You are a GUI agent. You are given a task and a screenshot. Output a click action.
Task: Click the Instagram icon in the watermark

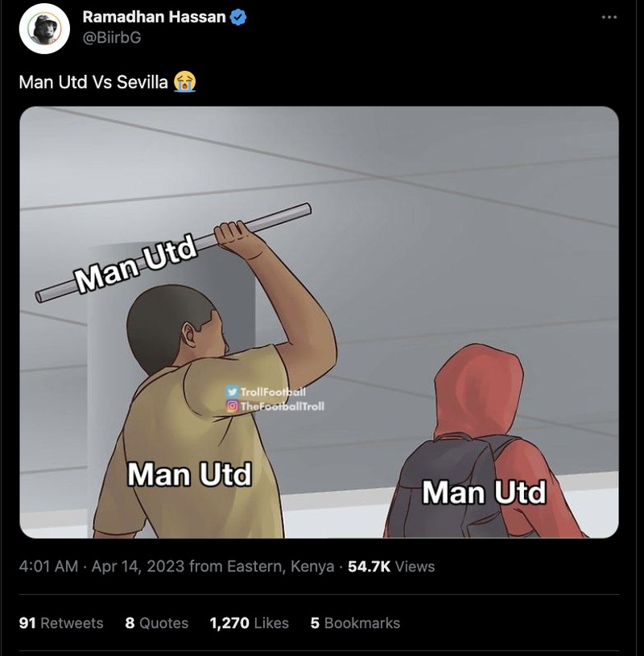(x=232, y=406)
